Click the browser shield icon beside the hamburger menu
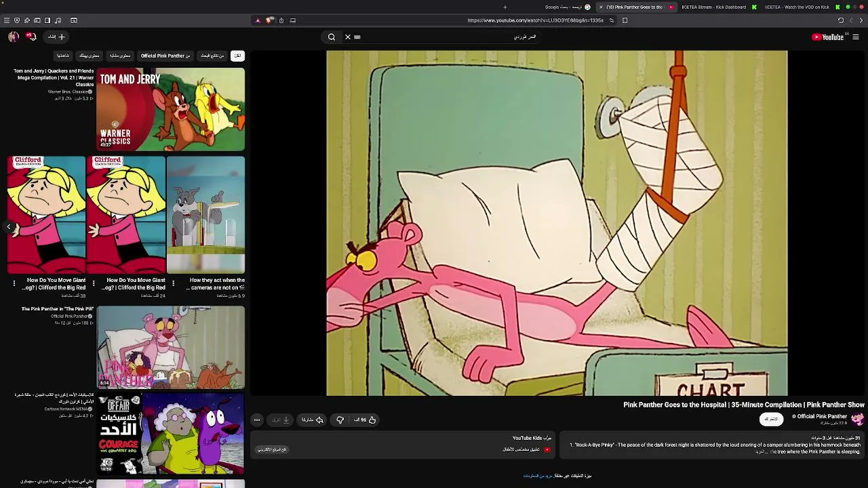 pyautogui.click(x=17, y=20)
